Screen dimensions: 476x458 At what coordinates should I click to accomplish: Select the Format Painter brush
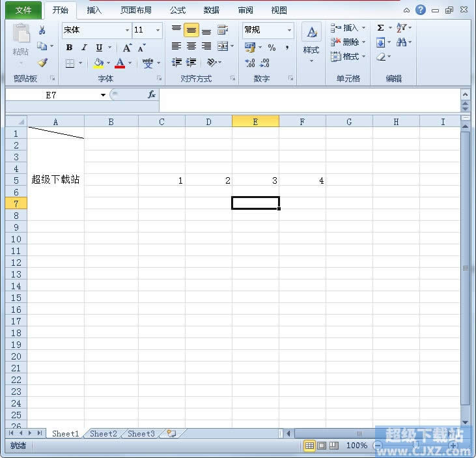(x=42, y=63)
